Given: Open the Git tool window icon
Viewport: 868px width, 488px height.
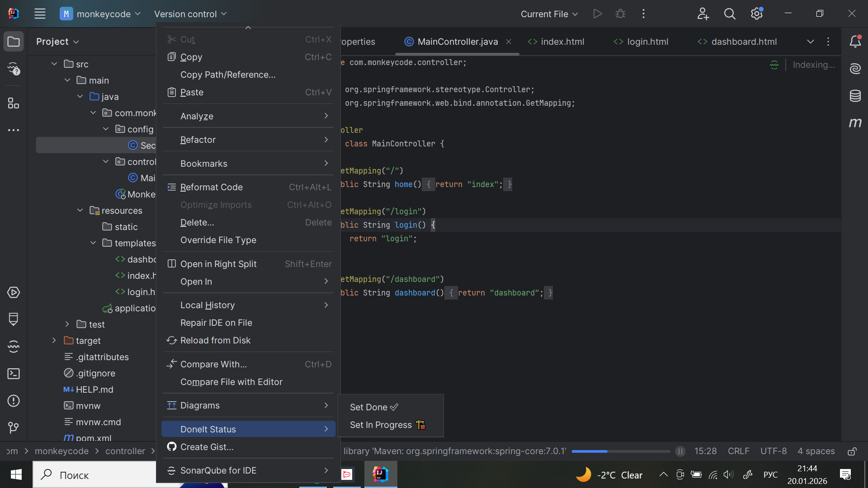Looking at the screenshot, I should [13, 428].
